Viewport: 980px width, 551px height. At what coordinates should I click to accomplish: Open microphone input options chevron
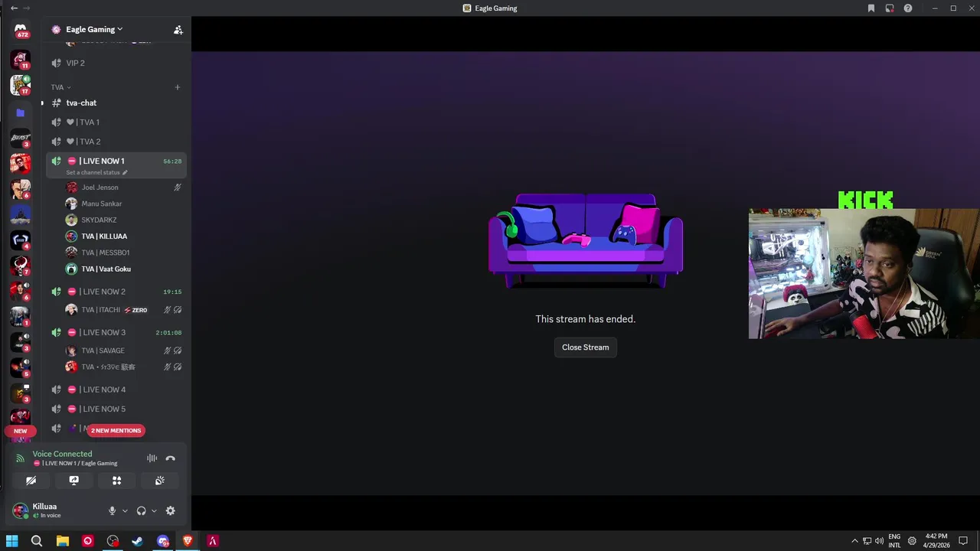(125, 510)
